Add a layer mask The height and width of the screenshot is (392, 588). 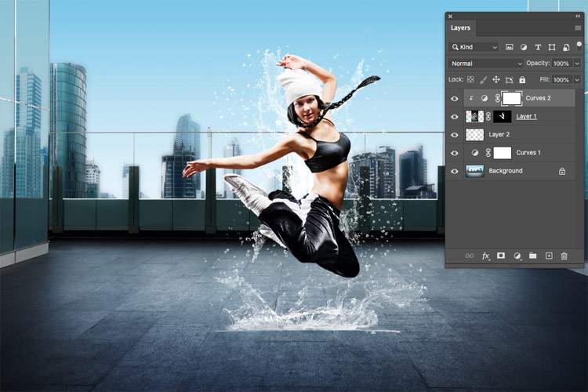[x=501, y=256]
